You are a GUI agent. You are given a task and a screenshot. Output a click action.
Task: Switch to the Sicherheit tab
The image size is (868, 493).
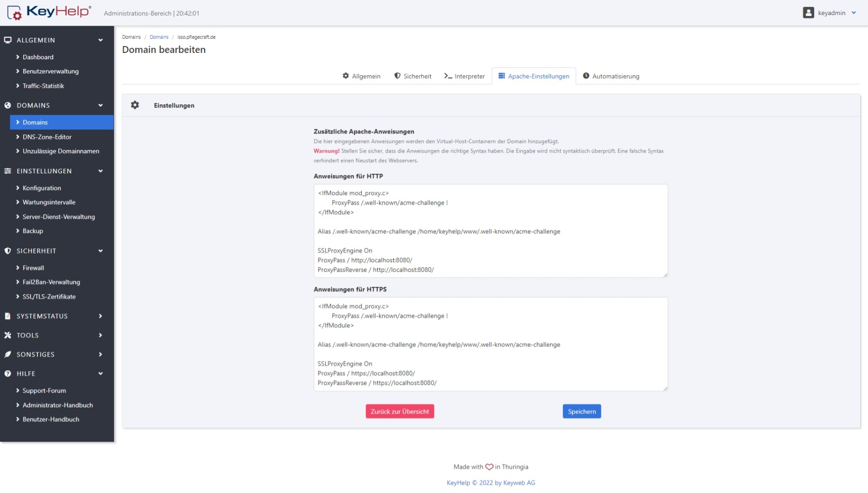[413, 76]
